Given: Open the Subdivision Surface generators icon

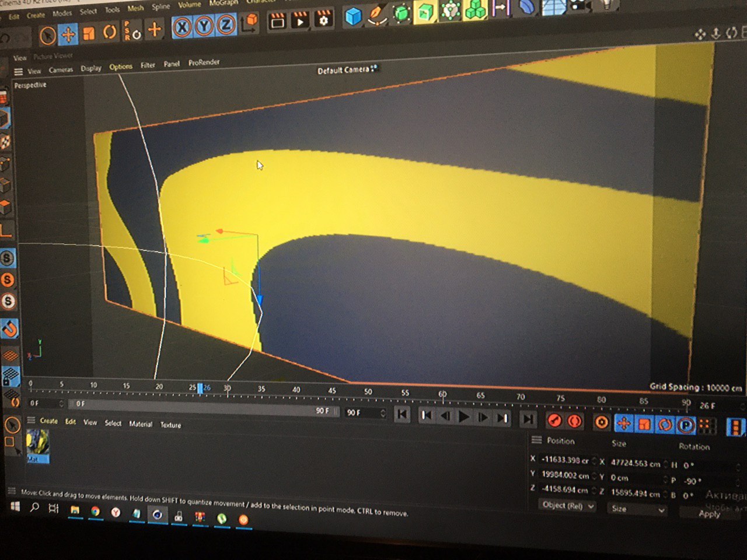Looking at the screenshot, I should [401, 13].
